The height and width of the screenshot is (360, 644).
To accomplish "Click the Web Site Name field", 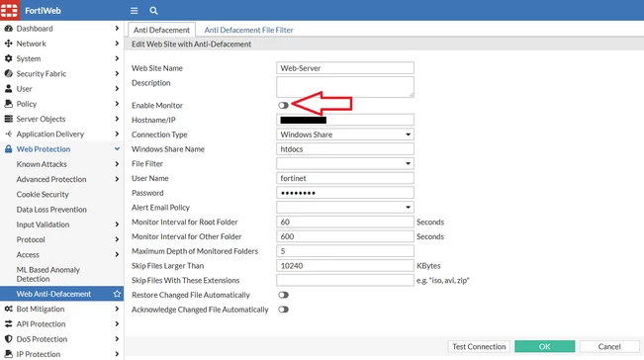I will click(345, 68).
